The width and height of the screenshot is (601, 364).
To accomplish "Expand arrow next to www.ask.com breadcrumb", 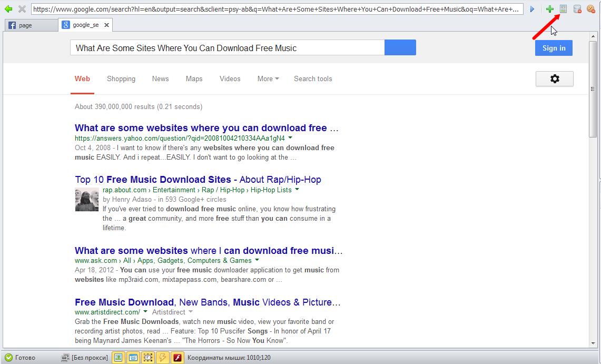I will pos(257,260).
